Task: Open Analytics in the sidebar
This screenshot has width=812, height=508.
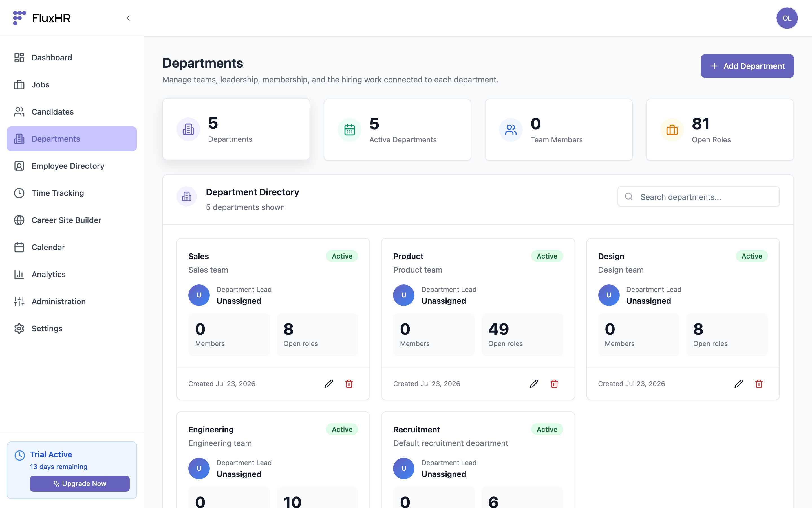Action: 72,275
